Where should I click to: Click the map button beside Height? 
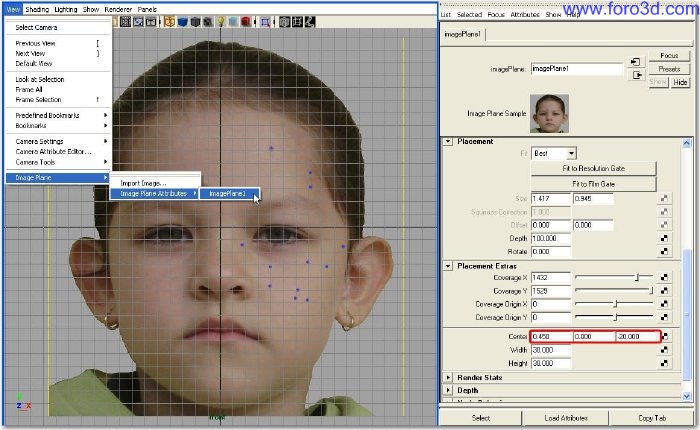tap(664, 363)
